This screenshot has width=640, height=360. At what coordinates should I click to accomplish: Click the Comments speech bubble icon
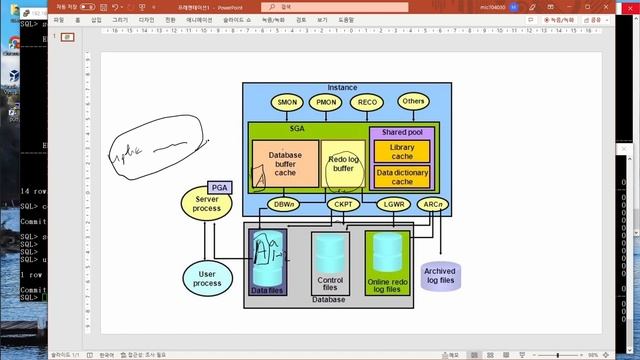pos(531,20)
